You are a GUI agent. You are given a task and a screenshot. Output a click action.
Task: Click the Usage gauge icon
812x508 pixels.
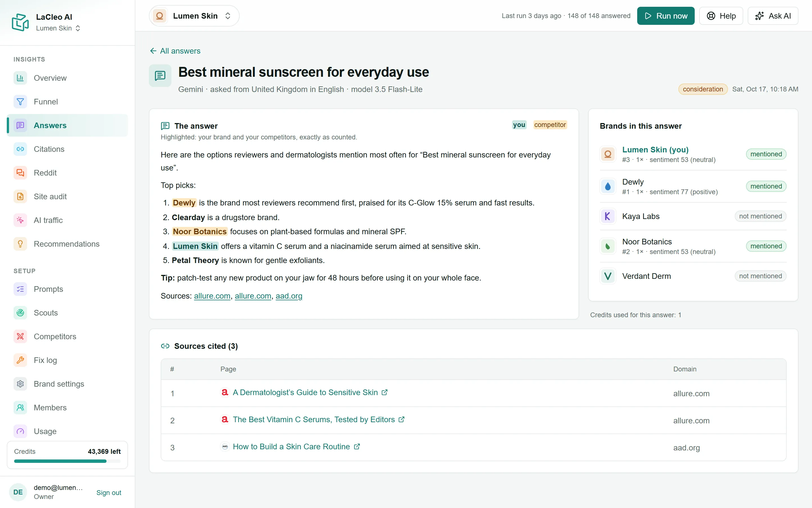[20, 431]
